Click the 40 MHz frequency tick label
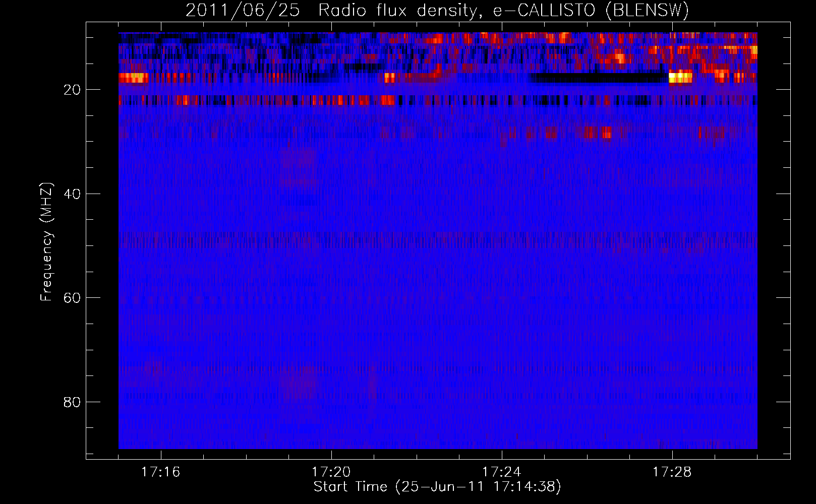 73,194
